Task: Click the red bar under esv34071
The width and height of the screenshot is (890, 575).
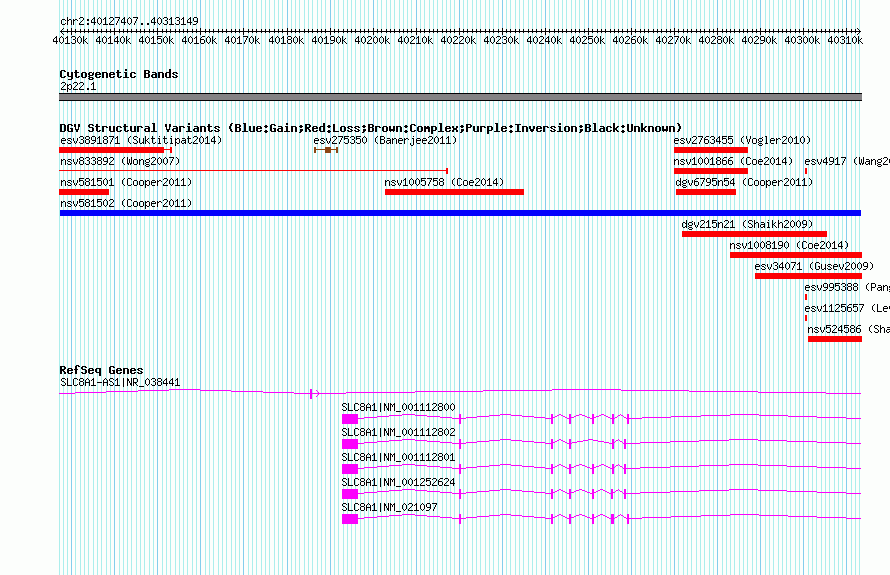Action: pos(808,276)
